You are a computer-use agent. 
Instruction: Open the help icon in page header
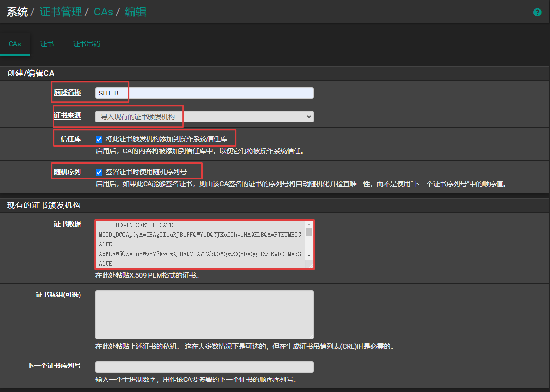[x=537, y=13]
